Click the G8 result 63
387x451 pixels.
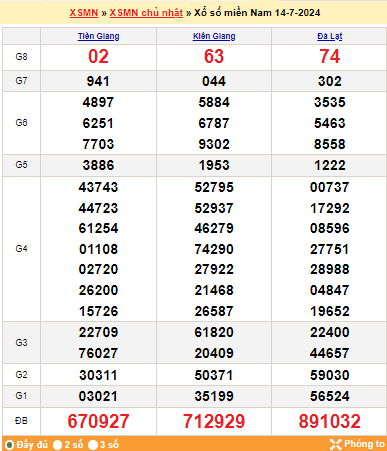pos(214,56)
